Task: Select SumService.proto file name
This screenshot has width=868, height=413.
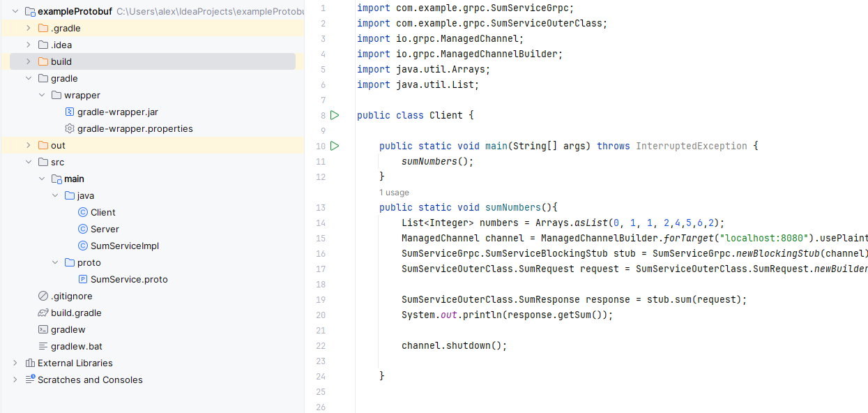Action: pos(129,280)
